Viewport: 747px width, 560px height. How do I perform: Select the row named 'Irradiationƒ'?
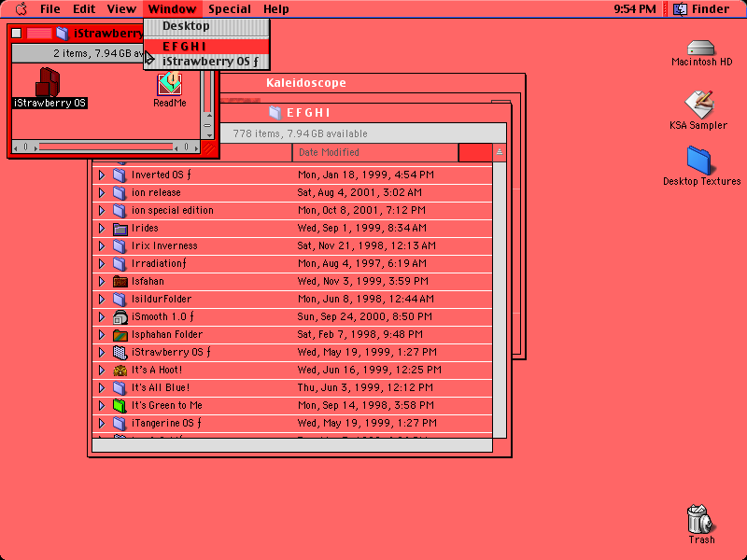pos(292,263)
